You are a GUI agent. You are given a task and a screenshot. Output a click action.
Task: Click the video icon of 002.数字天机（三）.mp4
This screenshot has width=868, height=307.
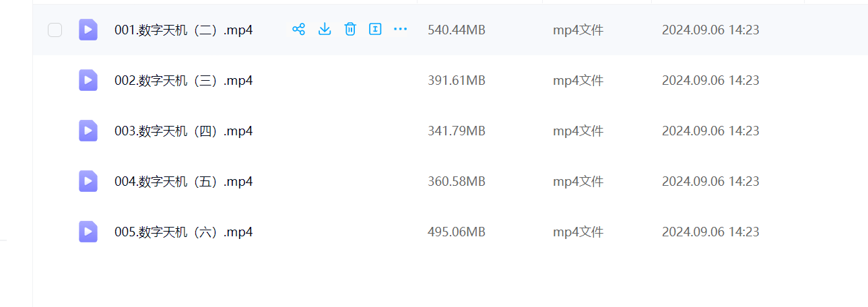click(x=88, y=80)
